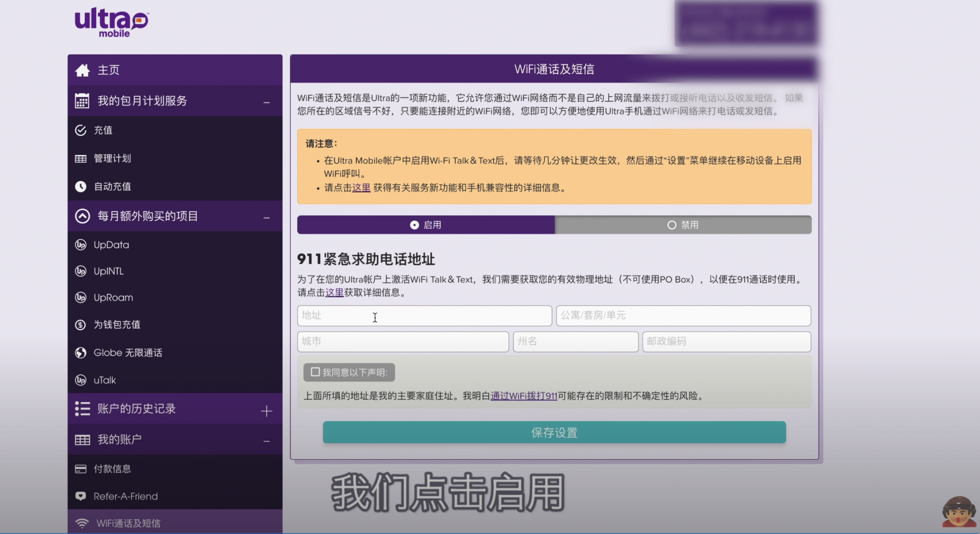
Task: Click the globe icon for Globe 无限通话
Action: 80,353
